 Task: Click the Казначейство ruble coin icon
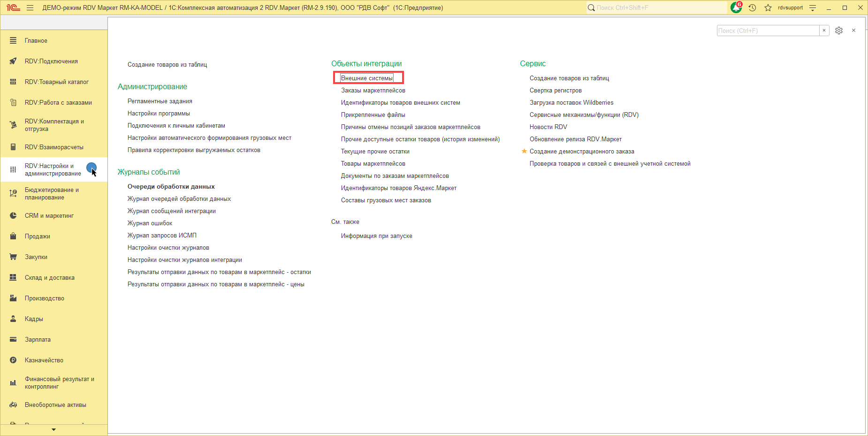pyautogui.click(x=13, y=360)
